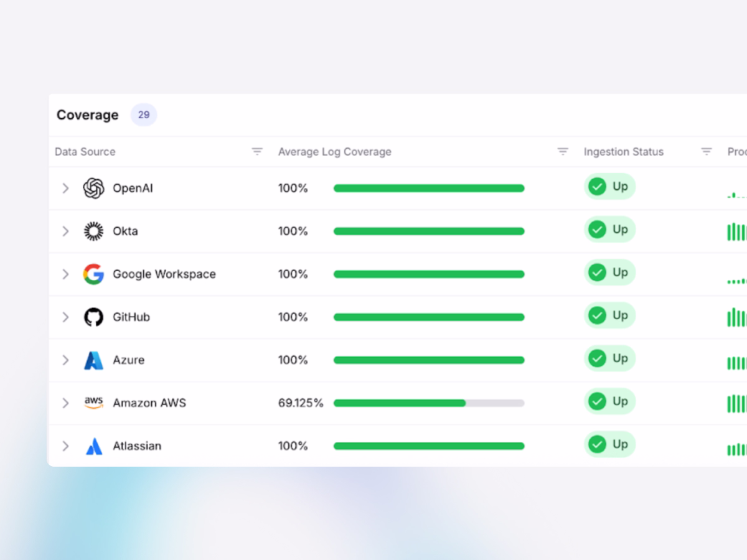
Task: Click the Coverage title
Action: (87, 115)
